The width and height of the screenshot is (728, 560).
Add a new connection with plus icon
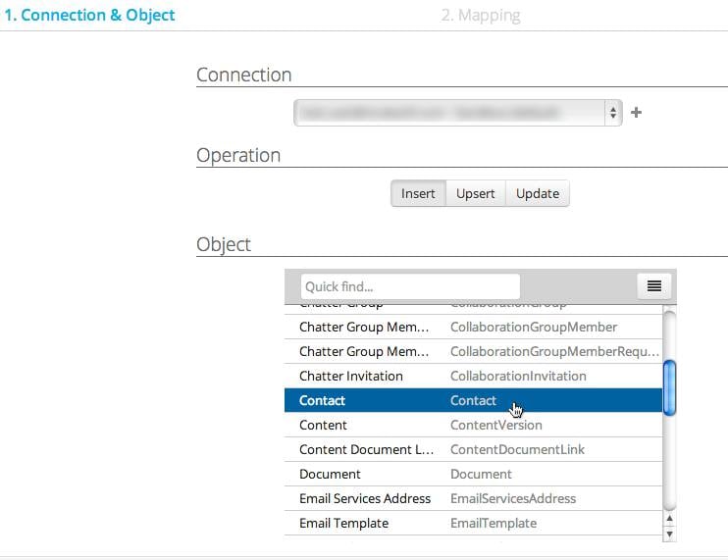[636, 112]
